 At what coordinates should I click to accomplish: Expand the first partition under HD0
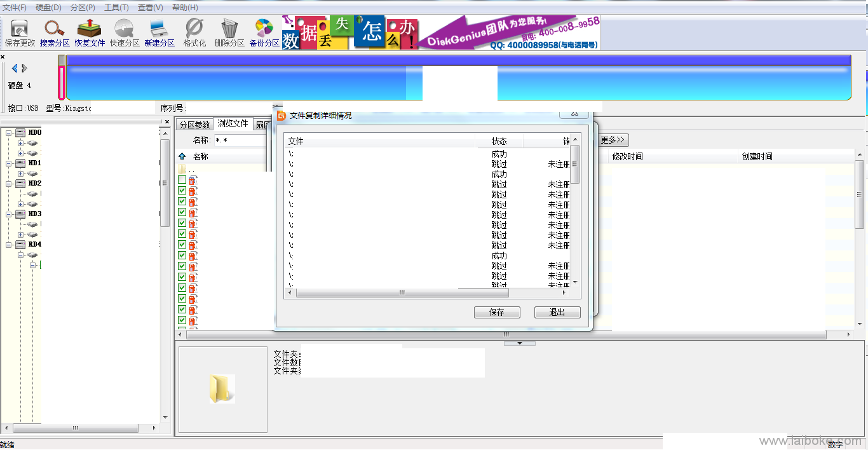[20, 143]
